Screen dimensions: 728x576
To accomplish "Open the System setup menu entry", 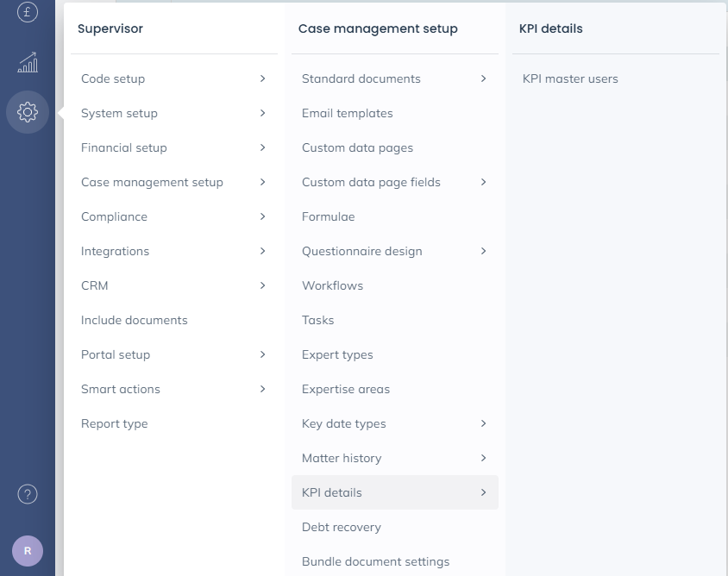I will coord(119,113).
